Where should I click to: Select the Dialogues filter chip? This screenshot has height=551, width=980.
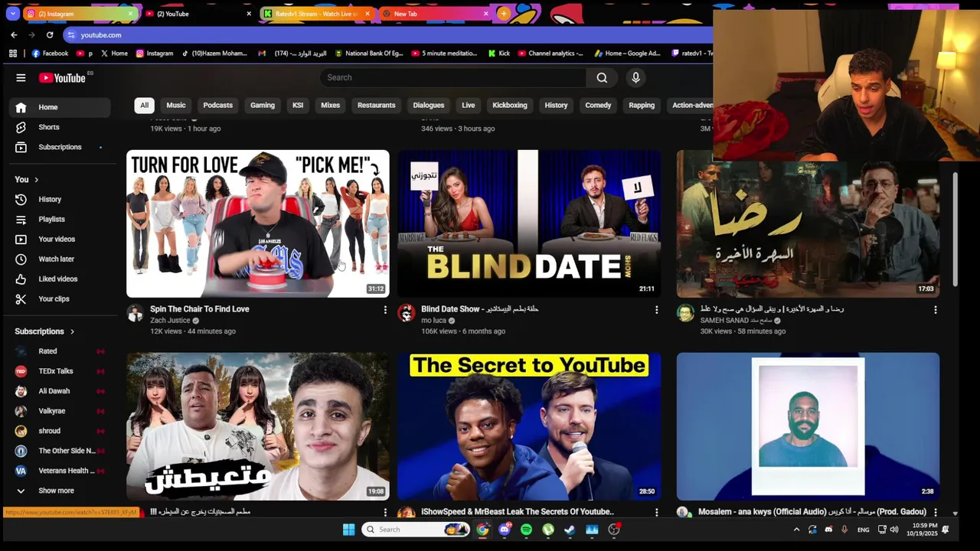(429, 106)
